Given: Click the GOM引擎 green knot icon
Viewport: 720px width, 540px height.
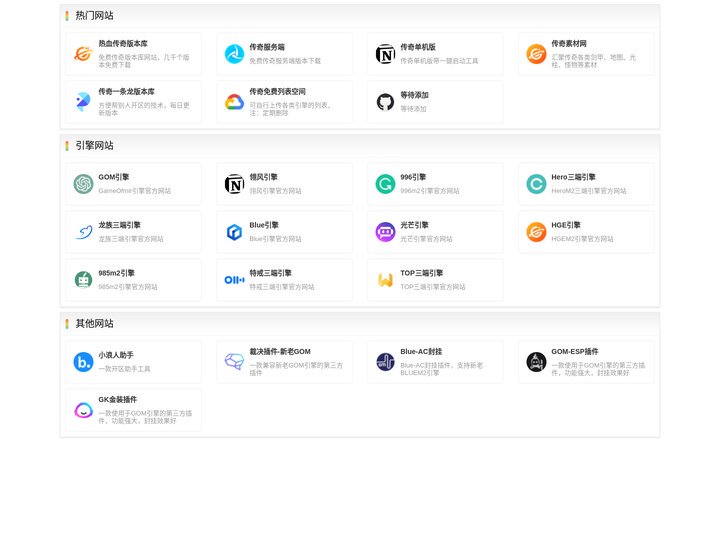Looking at the screenshot, I should (x=83, y=184).
